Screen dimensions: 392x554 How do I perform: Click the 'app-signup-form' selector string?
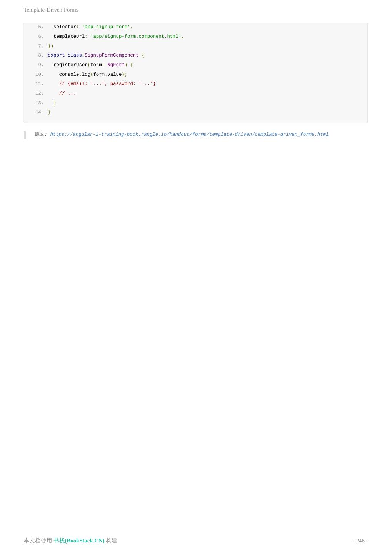(x=106, y=27)
